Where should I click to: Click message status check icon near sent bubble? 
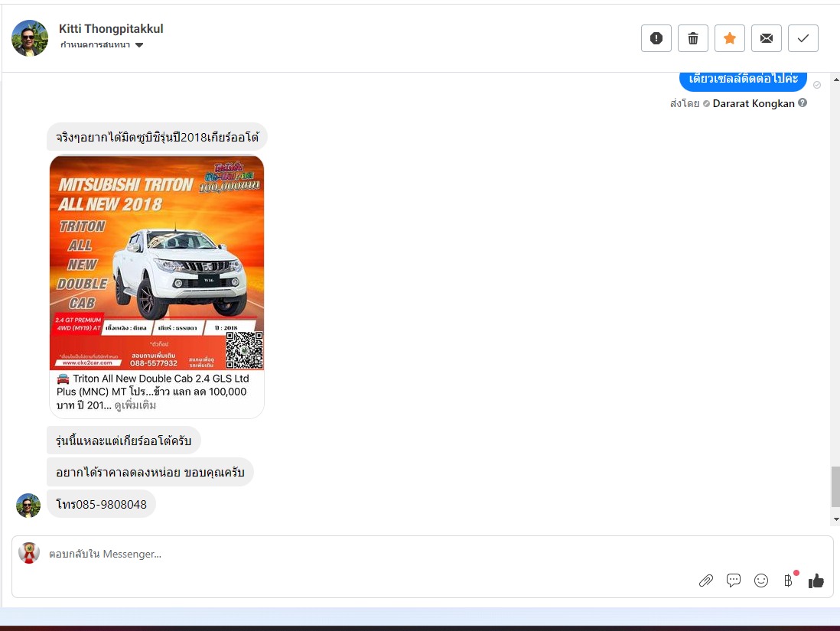pyautogui.click(x=817, y=85)
